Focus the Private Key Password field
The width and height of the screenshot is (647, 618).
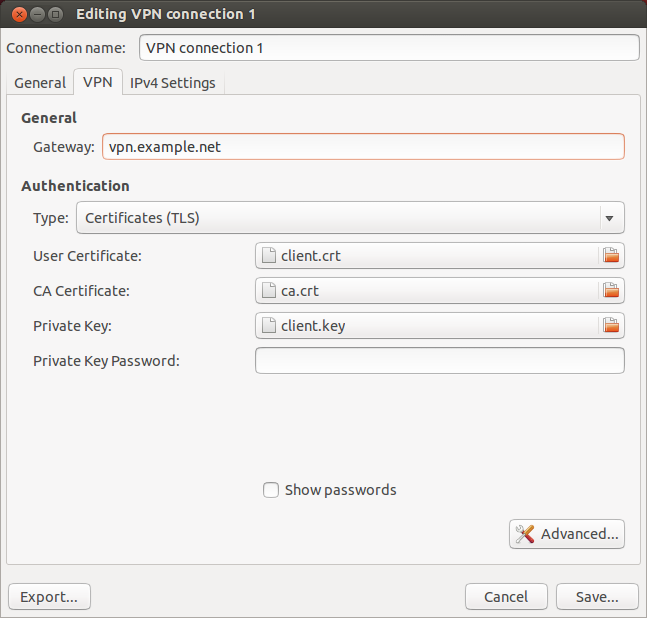(x=440, y=361)
